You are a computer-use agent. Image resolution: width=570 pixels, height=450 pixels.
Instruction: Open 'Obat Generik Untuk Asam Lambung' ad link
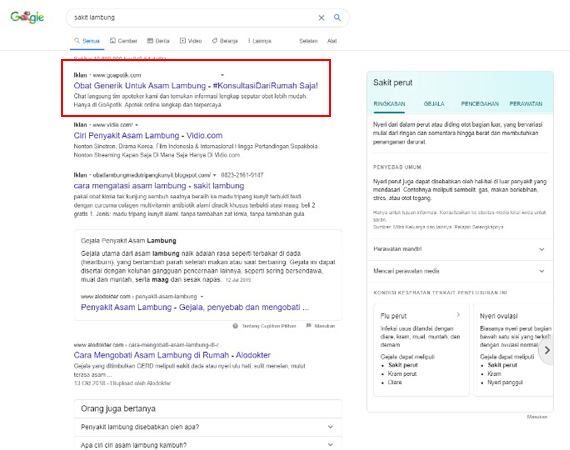[196, 86]
